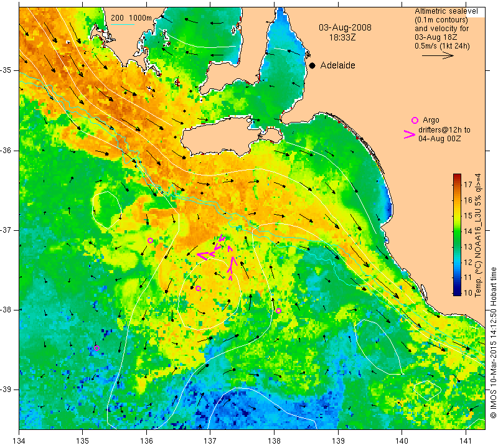Click the 0.5m/s velocity scale arrow

click(x=438, y=55)
